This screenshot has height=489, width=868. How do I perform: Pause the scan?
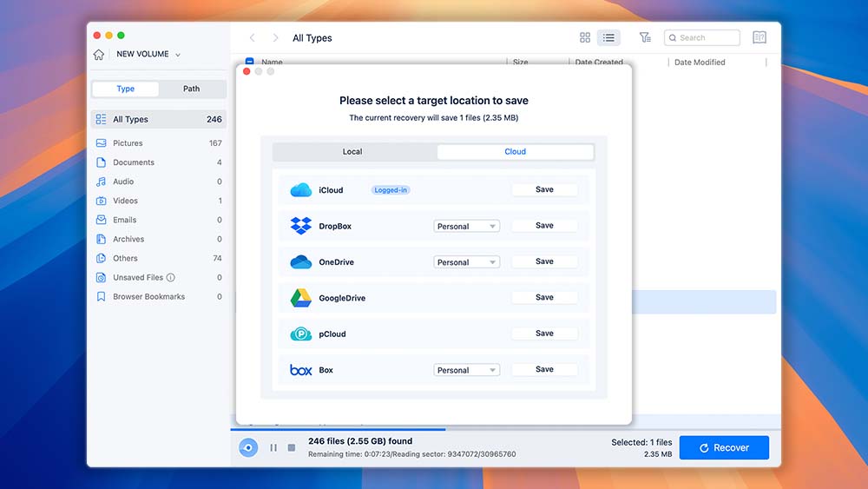pyautogui.click(x=273, y=447)
